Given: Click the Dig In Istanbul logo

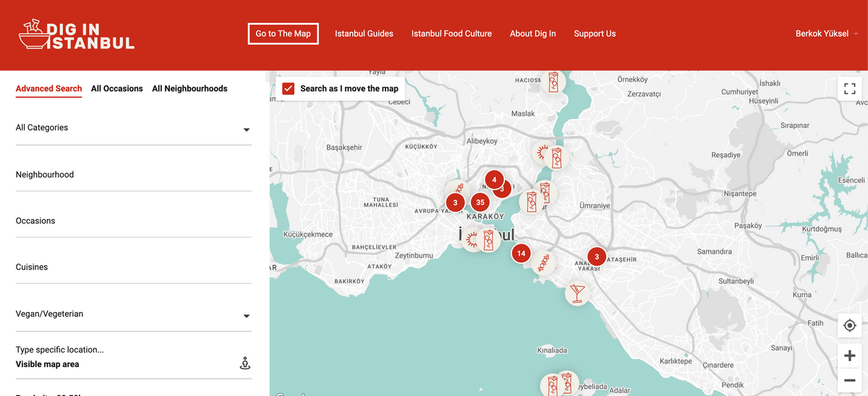Looking at the screenshot, I should [x=77, y=34].
